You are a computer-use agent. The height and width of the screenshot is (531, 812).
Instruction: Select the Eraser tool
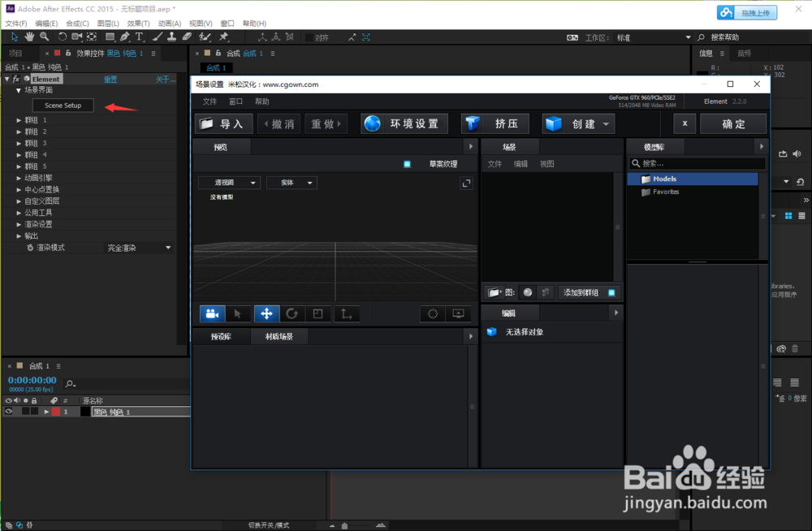tap(187, 37)
